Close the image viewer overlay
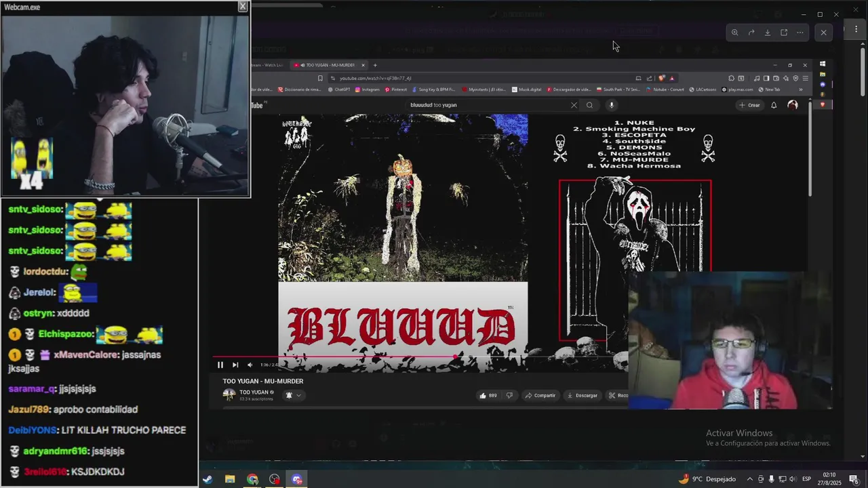Image resolution: width=868 pixels, height=488 pixels. (x=823, y=32)
